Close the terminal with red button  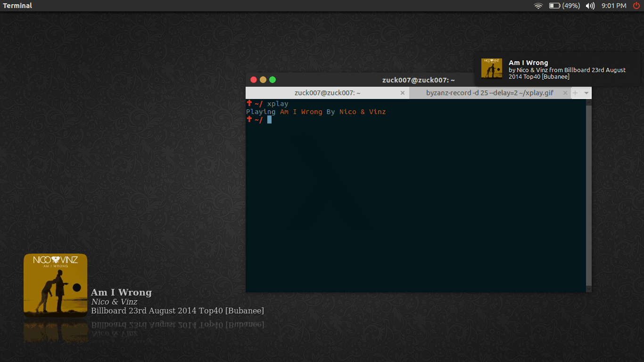coord(254,80)
